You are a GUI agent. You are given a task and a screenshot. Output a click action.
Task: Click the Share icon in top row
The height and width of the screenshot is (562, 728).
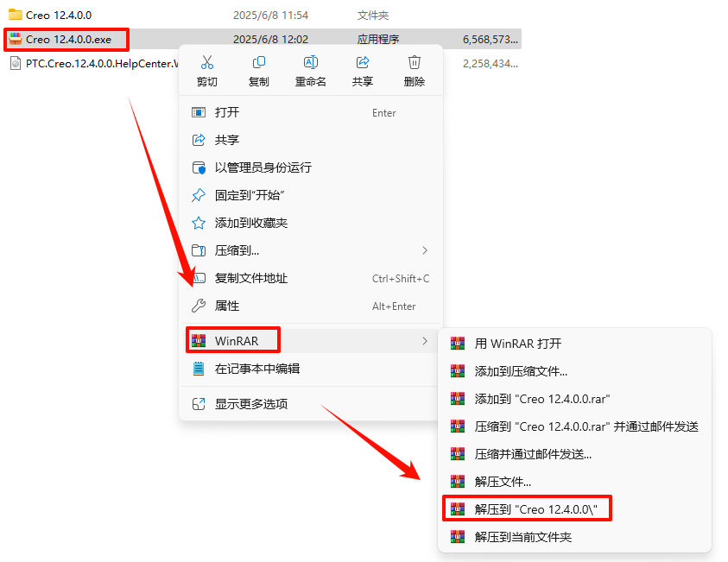pyautogui.click(x=362, y=62)
